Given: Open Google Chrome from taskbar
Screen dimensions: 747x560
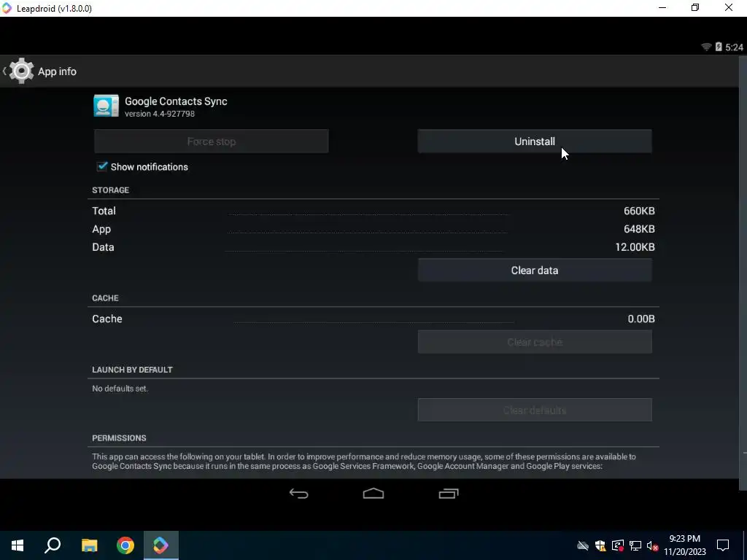Looking at the screenshot, I should point(125,545).
